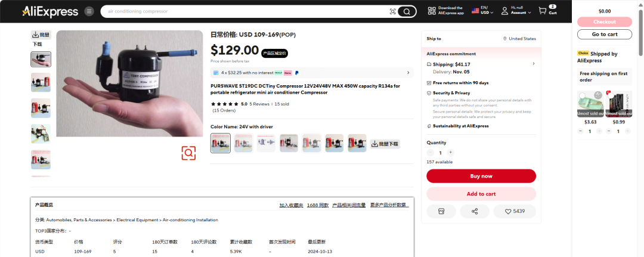Open the $0.99 recommended product image
Screen dimensions: 644x257
pyautogui.click(x=618, y=104)
